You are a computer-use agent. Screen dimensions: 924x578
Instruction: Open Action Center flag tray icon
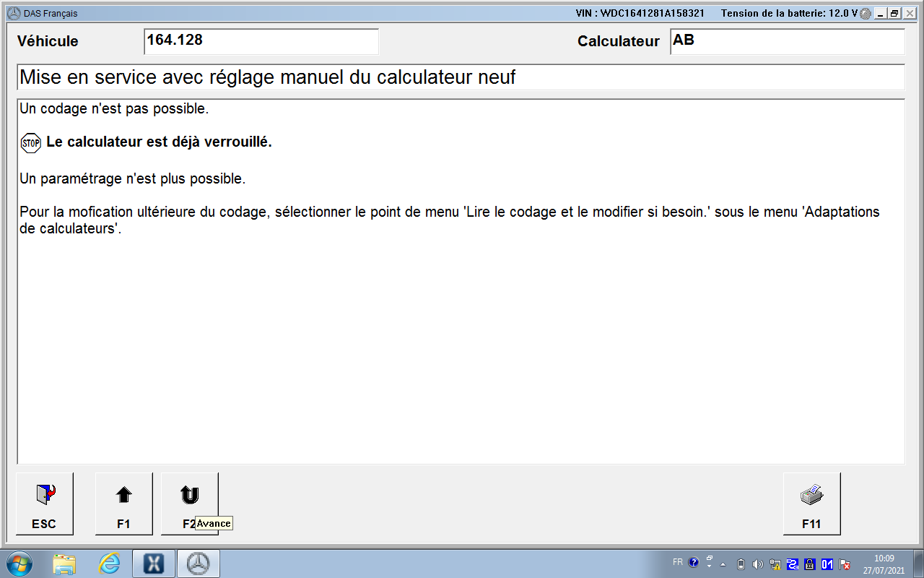click(845, 564)
